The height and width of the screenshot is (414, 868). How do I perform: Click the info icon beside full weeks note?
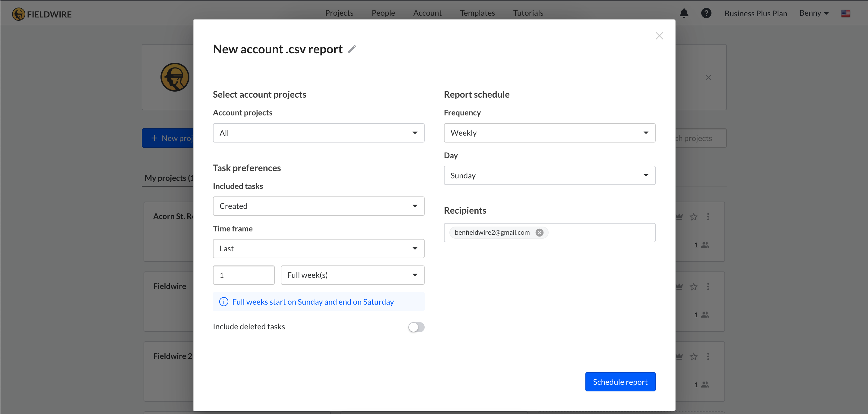[223, 302]
